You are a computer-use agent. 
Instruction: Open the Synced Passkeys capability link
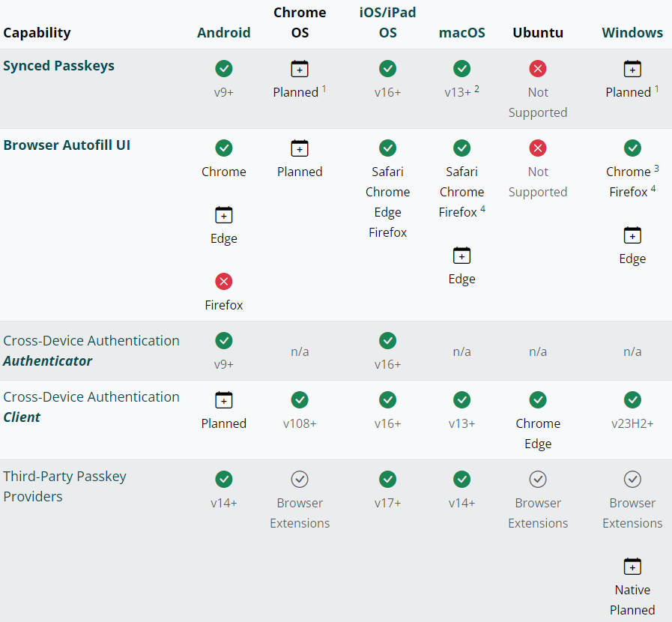click(x=58, y=66)
